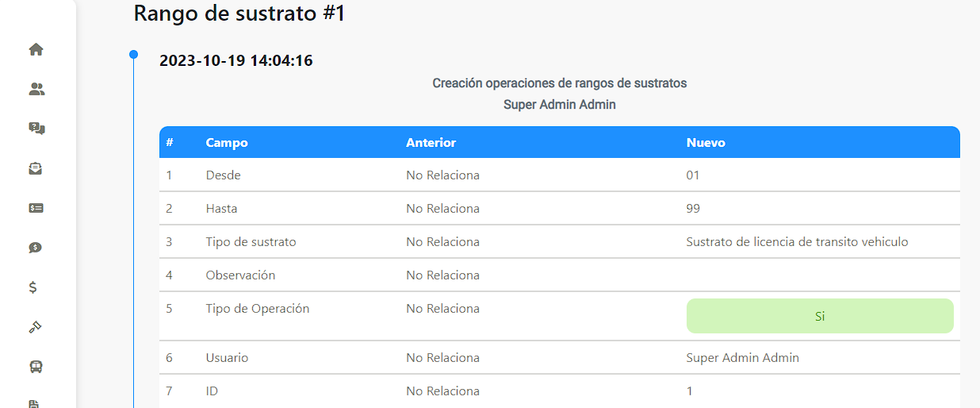Open the home icon in sidebar
The height and width of the screenshot is (408, 980).
36,49
